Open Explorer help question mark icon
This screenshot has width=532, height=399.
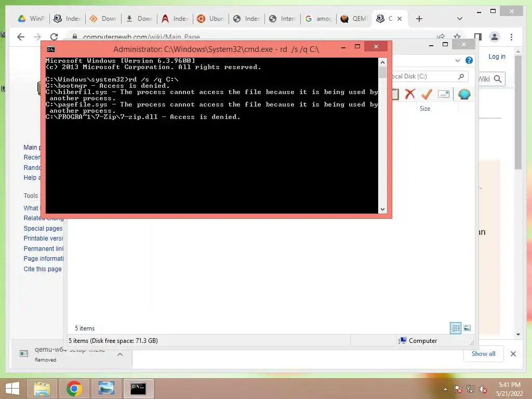click(x=469, y=60)
